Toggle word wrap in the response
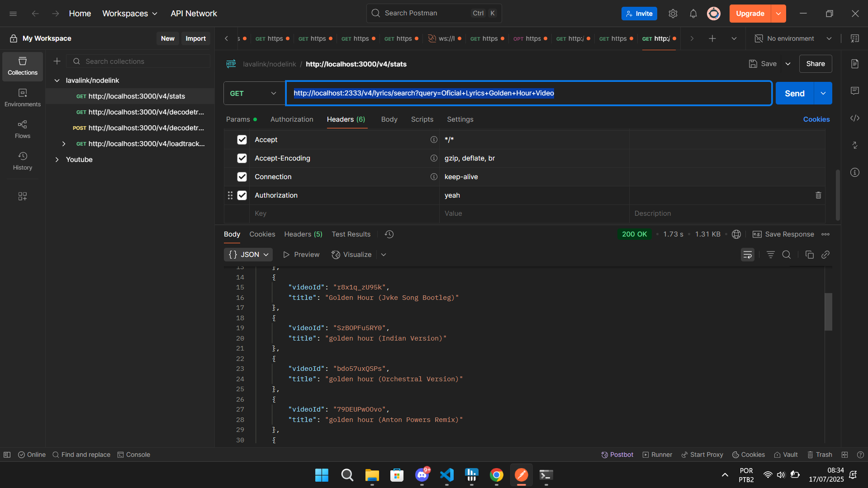868x488 pixels. (x=747, y=255)
